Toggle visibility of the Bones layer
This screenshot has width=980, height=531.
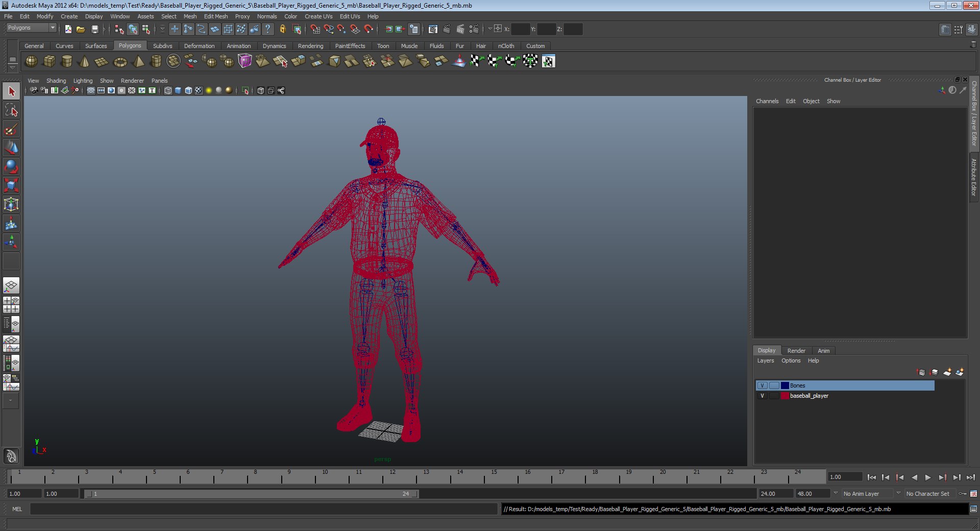coord(762,385)
